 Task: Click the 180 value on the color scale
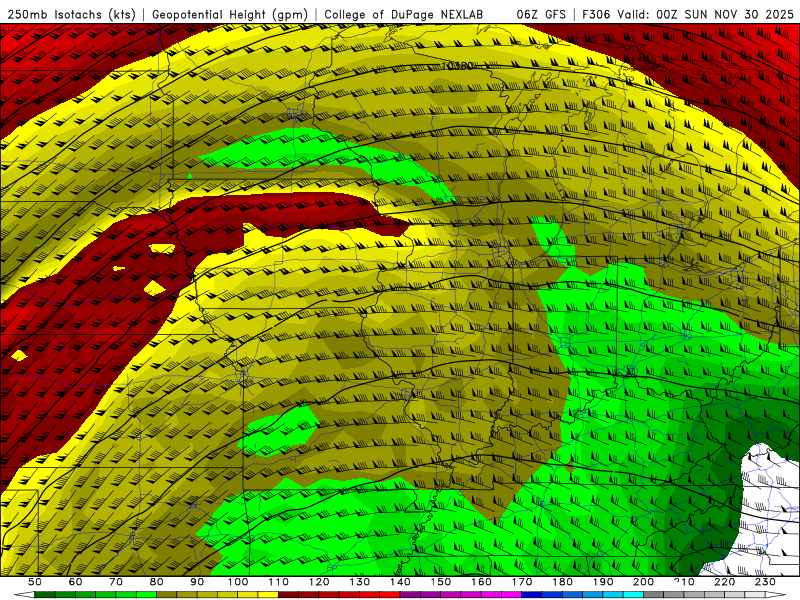pos(562,582)
